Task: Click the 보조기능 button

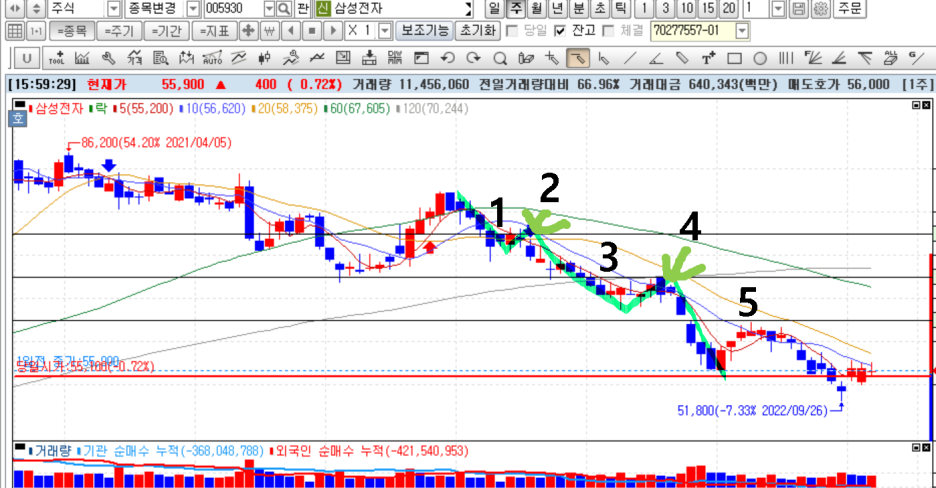Action: 424,30
